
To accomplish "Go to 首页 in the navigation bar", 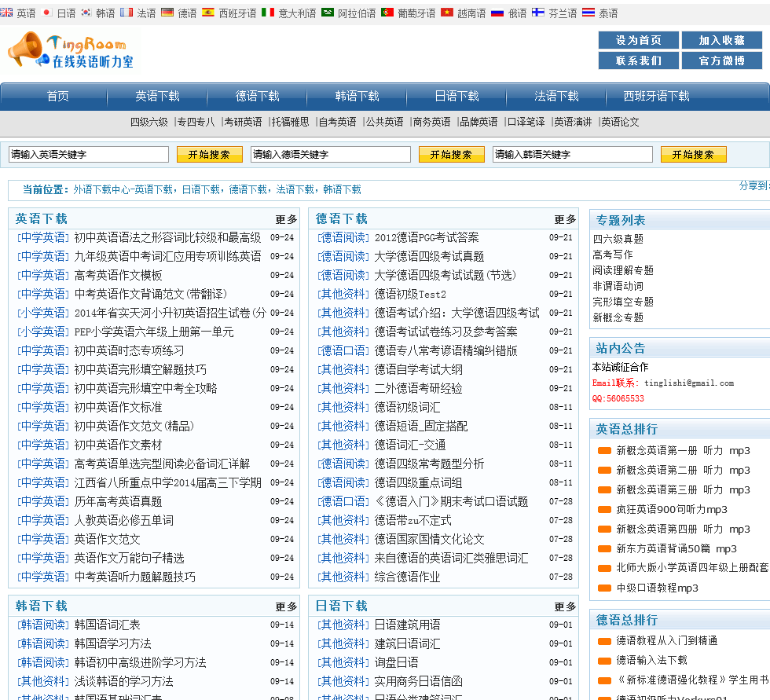I will pos(58,96).
